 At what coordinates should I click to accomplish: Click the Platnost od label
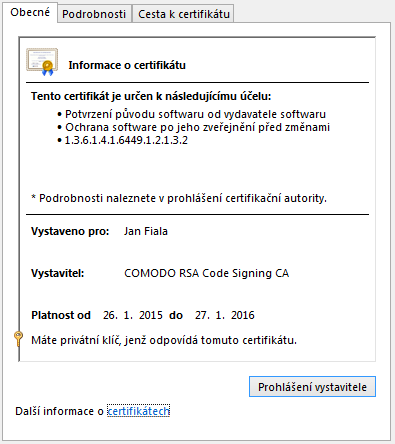(x=61, y=315)
